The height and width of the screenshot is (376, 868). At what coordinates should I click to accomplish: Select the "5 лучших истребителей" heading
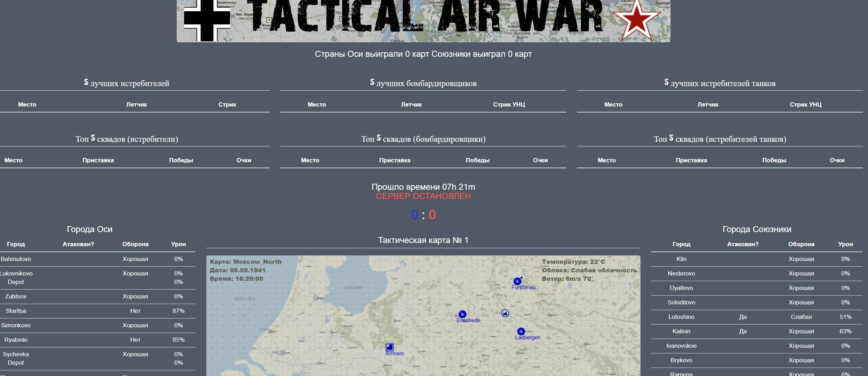pos(127,83)
